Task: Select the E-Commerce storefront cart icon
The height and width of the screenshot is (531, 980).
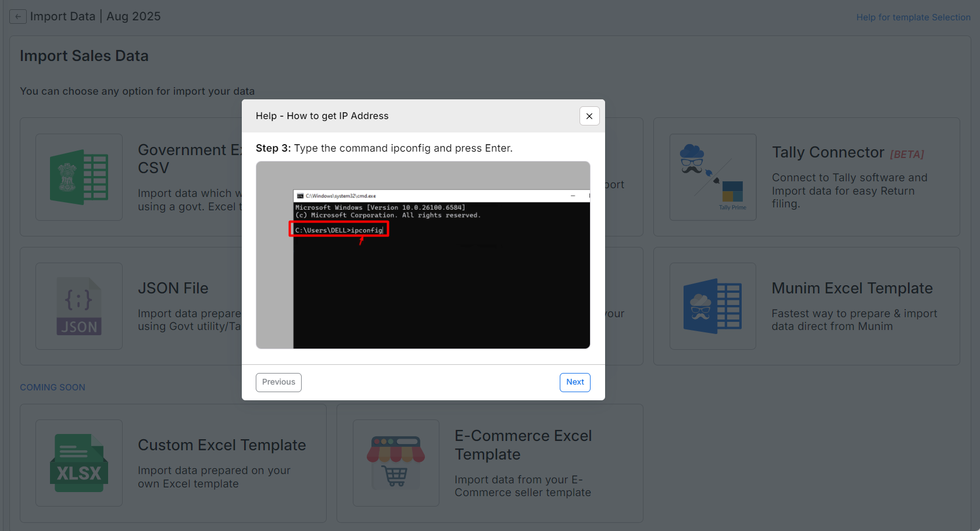Action: coord(396,463)
